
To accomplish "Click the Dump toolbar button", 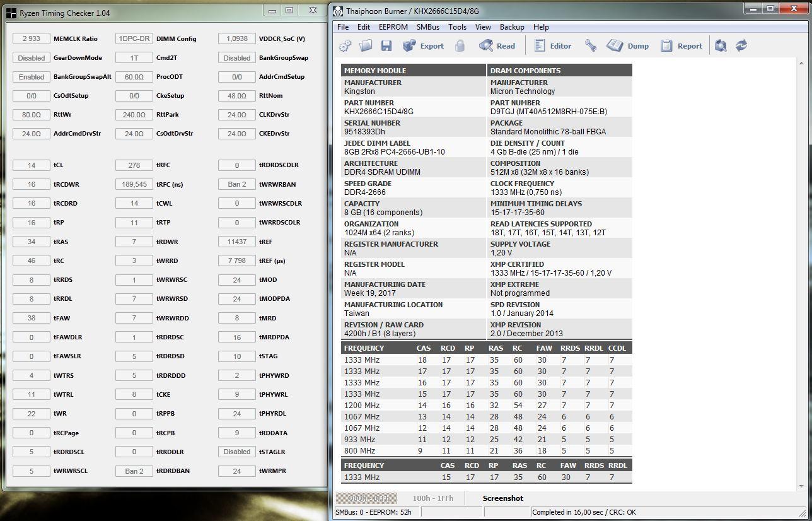I will pos(628,45).
